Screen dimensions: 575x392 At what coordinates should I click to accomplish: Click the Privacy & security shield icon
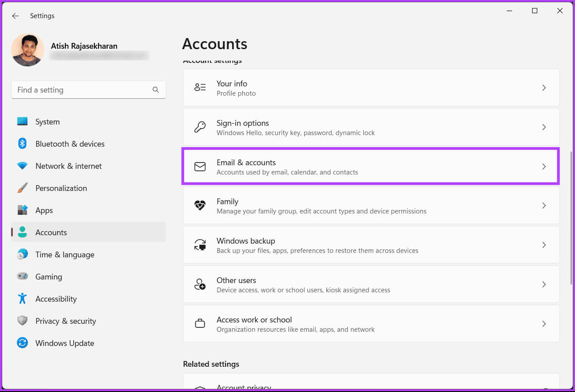pyautogui.click(x=22, y=321)
